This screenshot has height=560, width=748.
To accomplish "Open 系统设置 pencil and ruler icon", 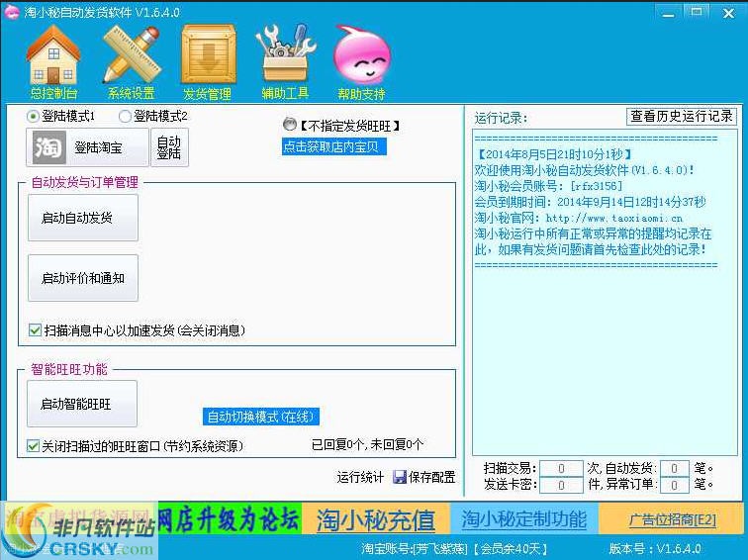I will click(x=131, y=57).
